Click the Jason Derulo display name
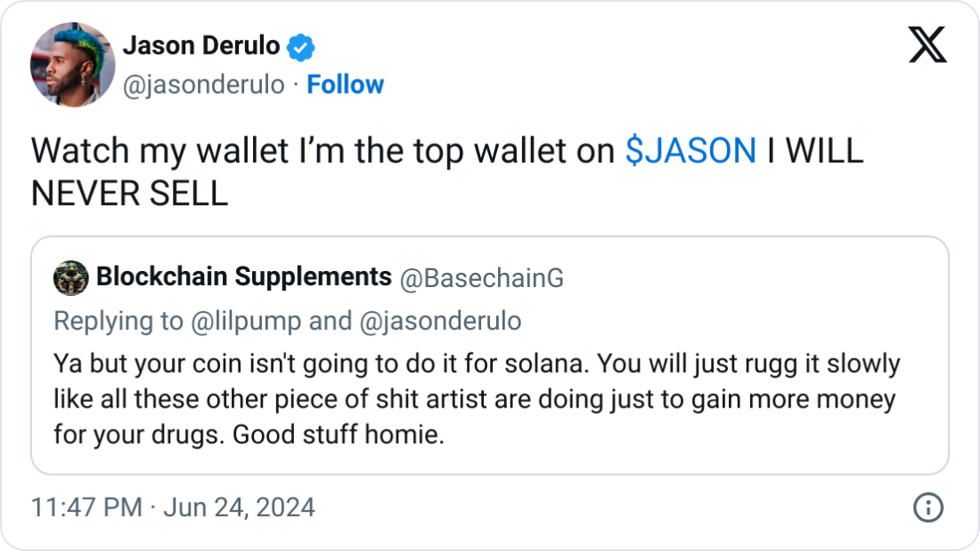Image resolution: width=980 pixels, height=551 pixels. 200,45
